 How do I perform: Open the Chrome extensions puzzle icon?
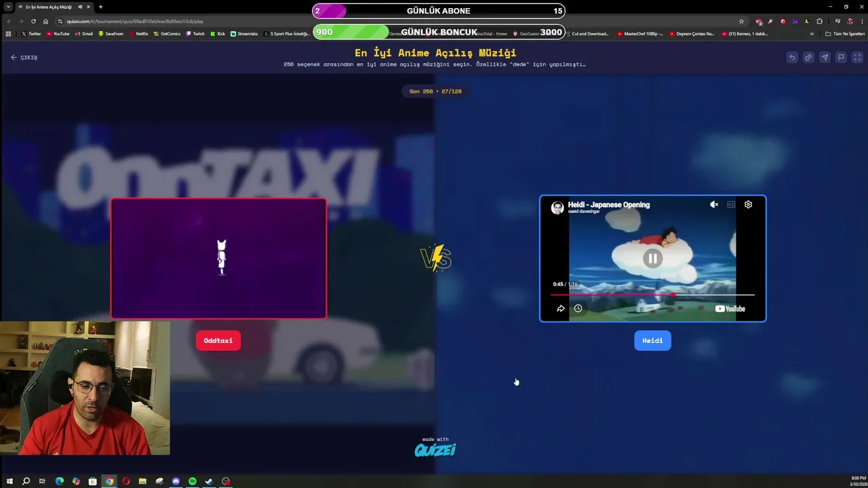point(819,21)
